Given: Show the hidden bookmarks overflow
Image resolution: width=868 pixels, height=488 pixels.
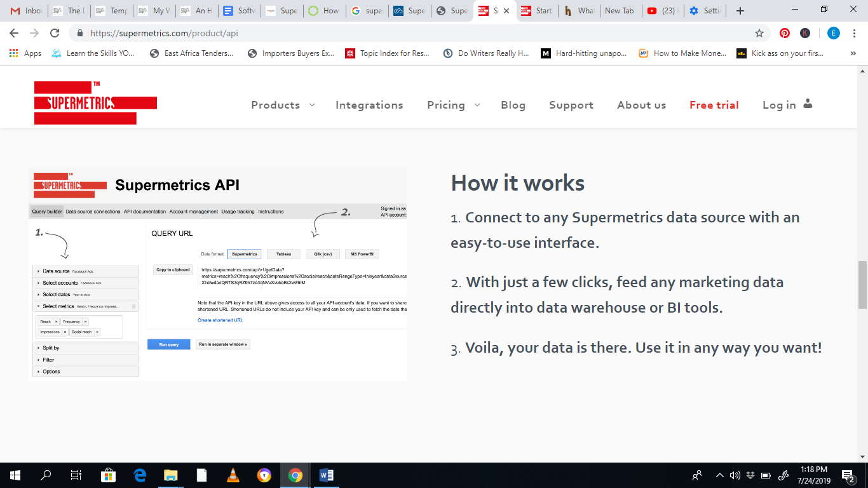Looking at the screenshot, I should (853, 53).
